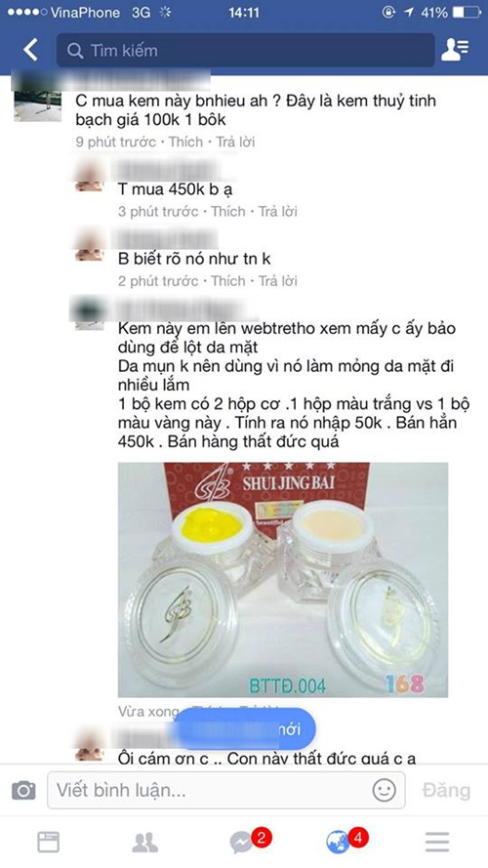Tap Thích on the 100k comment
Viewport: 488px width, 868px height.
[x=185, y=142]
